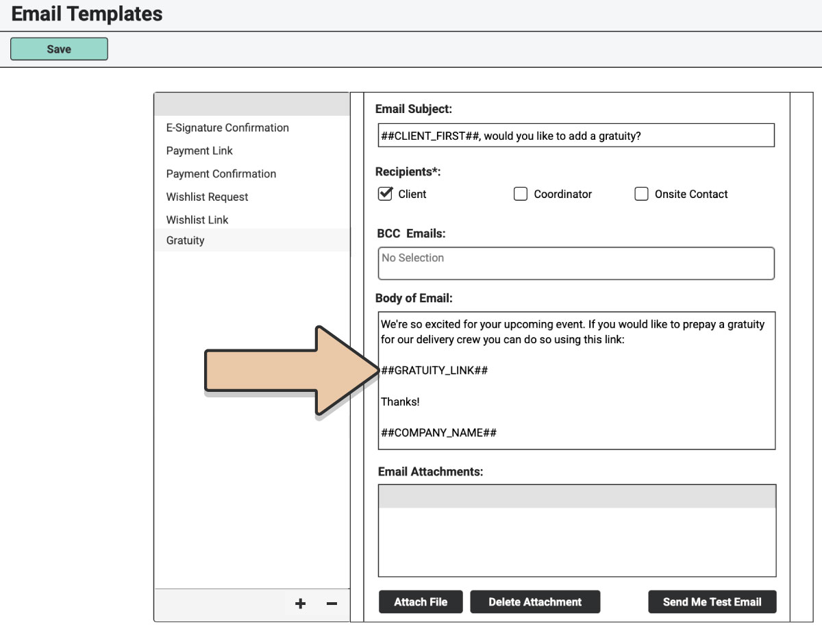822x644 pixels.
Task: Click into the Email Subject field
Action: point(575,136)
